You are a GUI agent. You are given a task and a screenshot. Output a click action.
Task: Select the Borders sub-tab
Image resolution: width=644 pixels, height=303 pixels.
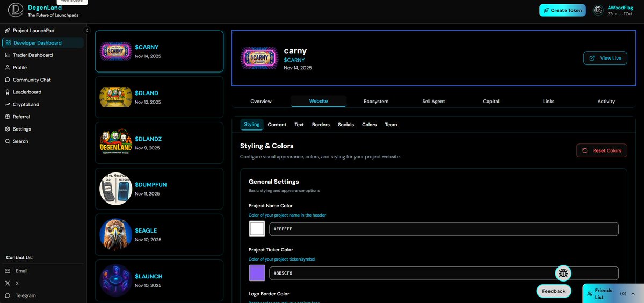click(321, 125)
